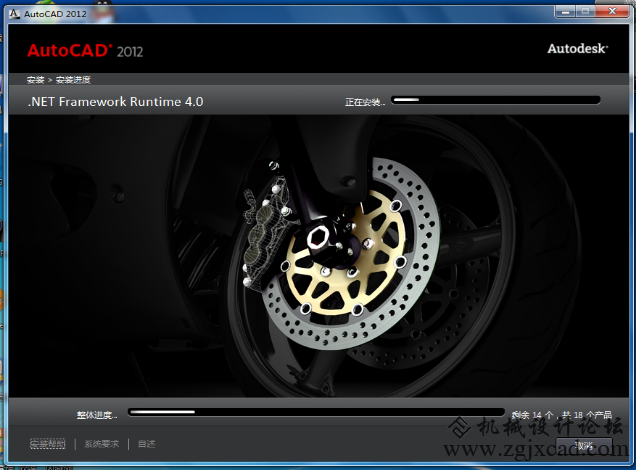Open the 自述 readme link

click(x=146, y=444)
